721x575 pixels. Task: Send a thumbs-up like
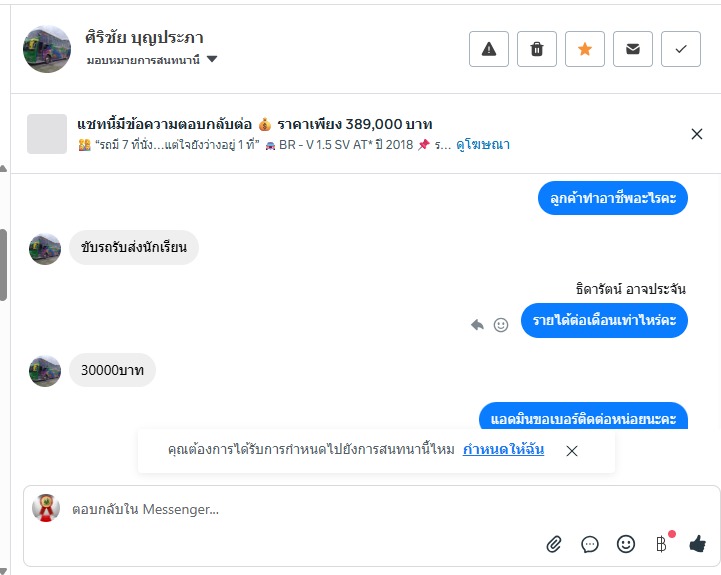(x=698, y=544)
